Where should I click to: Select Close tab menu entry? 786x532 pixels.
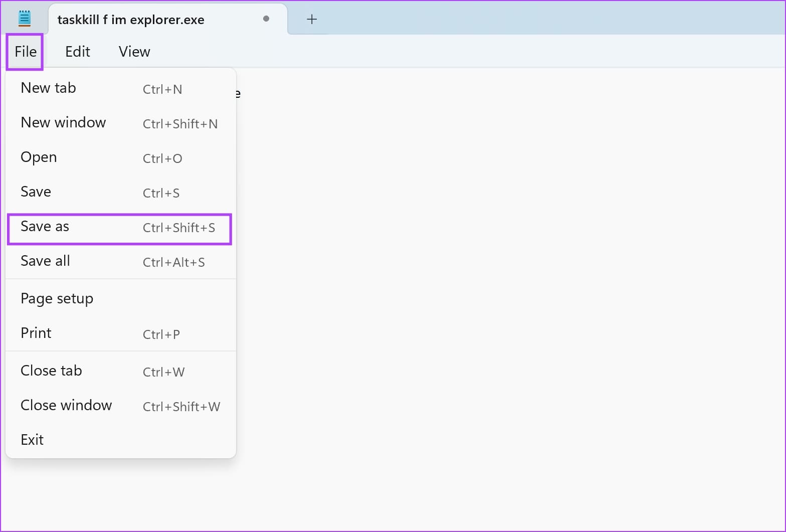point(120,371)
